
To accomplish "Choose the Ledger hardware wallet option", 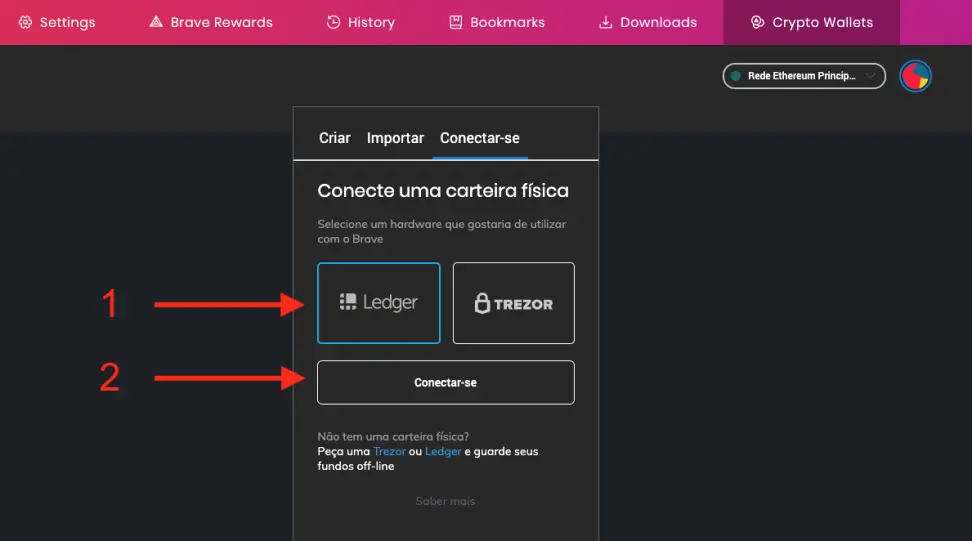I will [x=379, y=303].
